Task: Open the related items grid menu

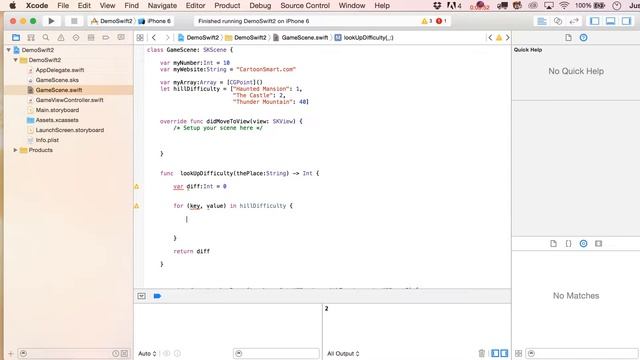Action: (140, 38)
